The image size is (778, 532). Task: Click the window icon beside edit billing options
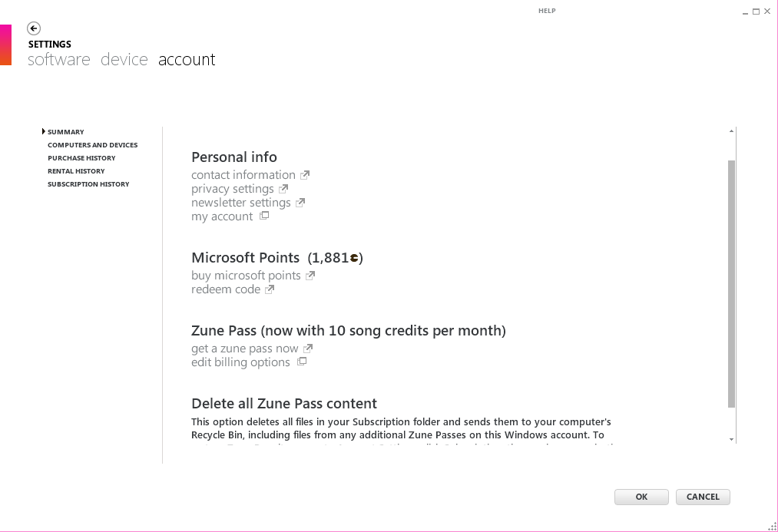pyautogui.click(x=302, y=362)
